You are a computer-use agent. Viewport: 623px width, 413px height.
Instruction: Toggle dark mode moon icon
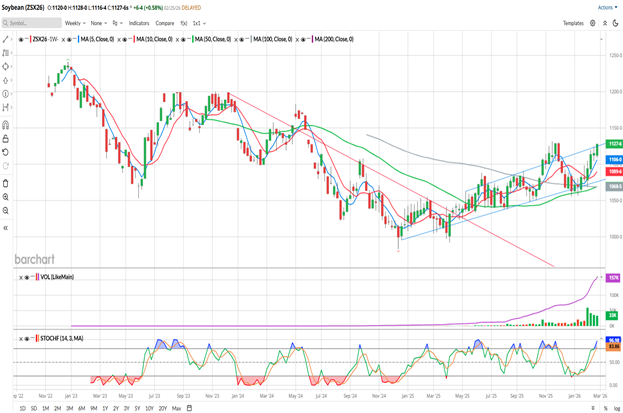coord(615,23)
